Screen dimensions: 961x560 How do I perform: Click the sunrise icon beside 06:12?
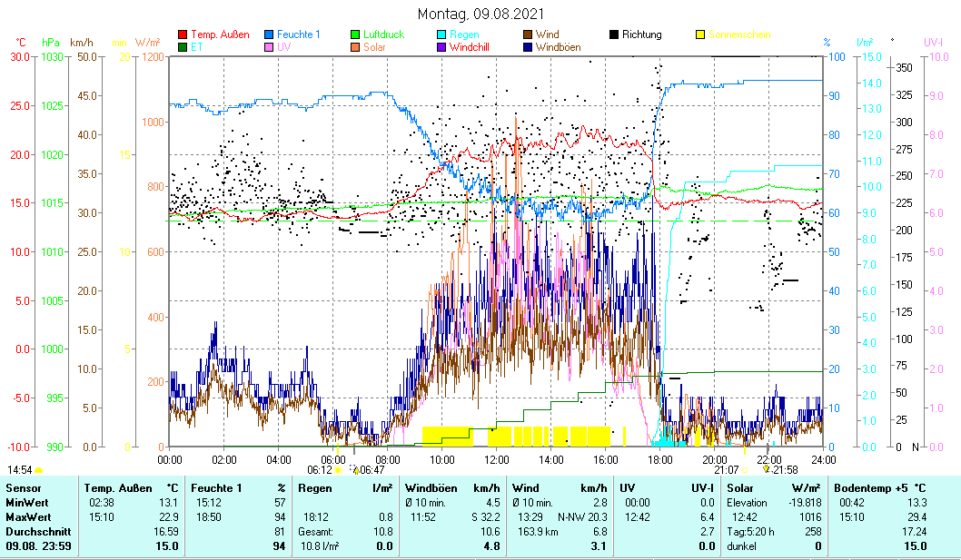tap(338, 470)
